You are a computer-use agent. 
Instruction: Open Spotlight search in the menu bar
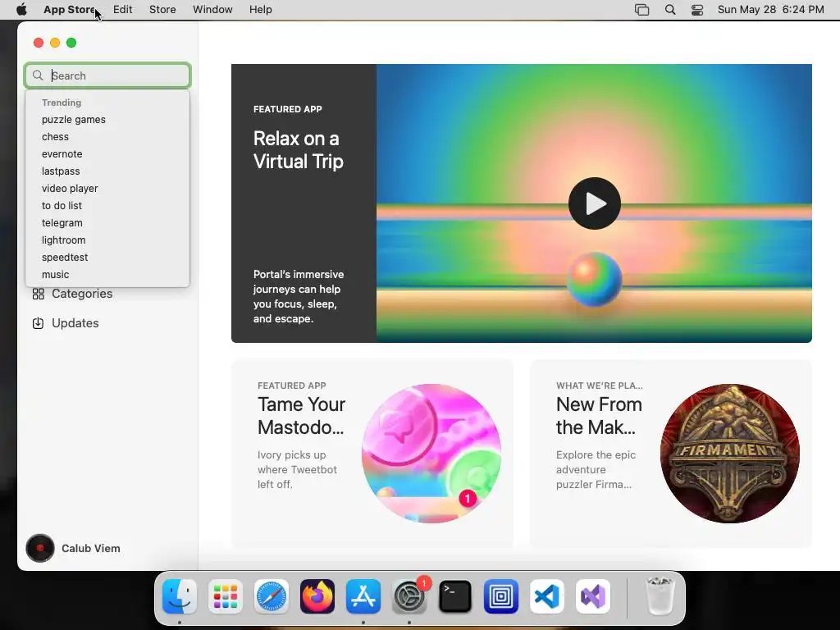point(670,10)
